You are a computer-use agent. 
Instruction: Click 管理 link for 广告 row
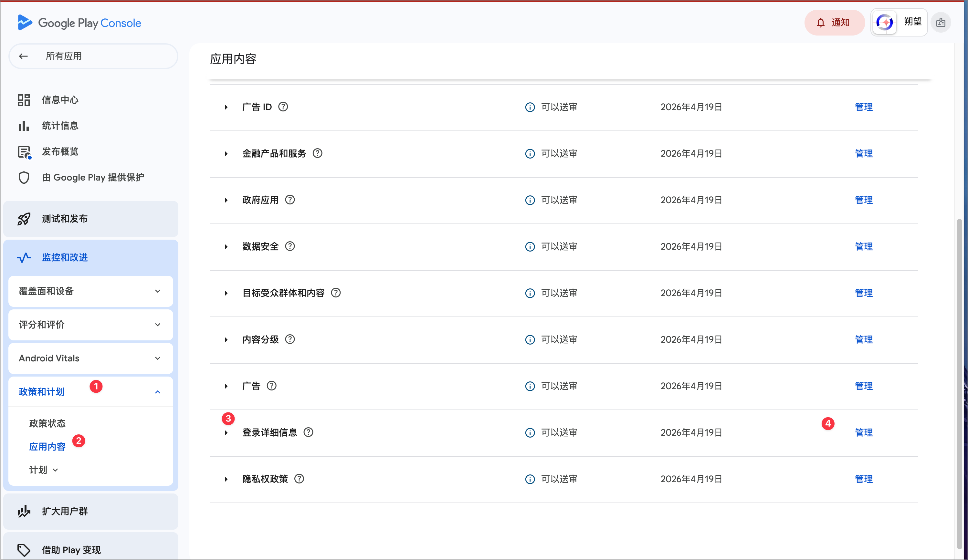click(864, 386)
